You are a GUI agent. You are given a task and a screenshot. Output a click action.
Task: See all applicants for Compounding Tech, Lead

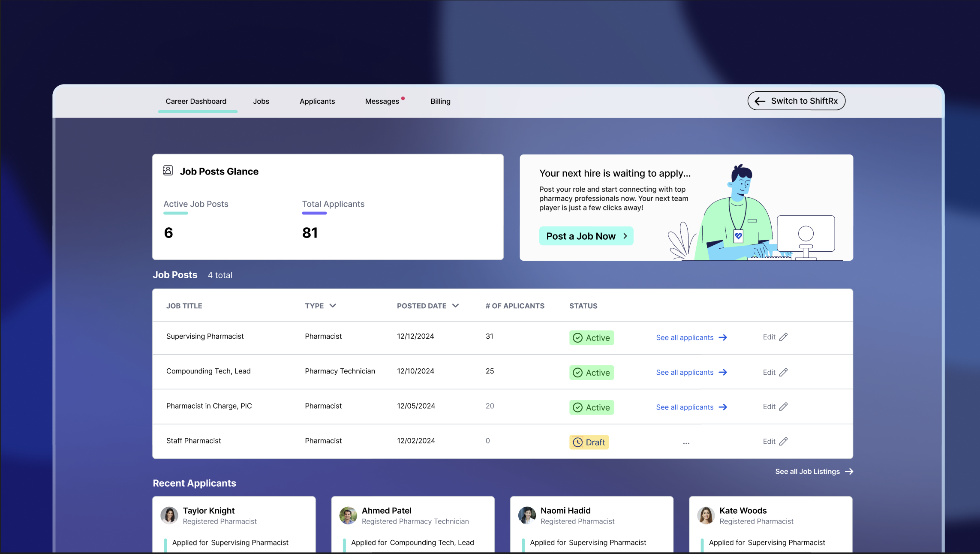point(685,372)
